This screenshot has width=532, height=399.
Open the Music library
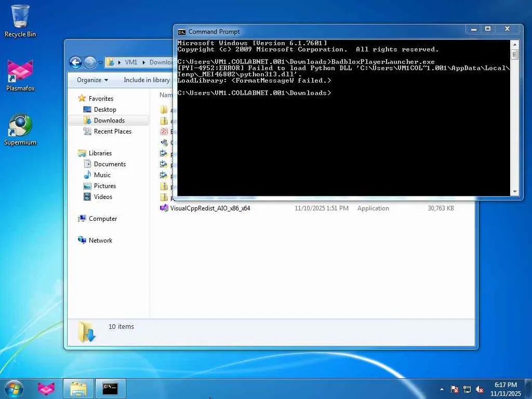point(102,175)
